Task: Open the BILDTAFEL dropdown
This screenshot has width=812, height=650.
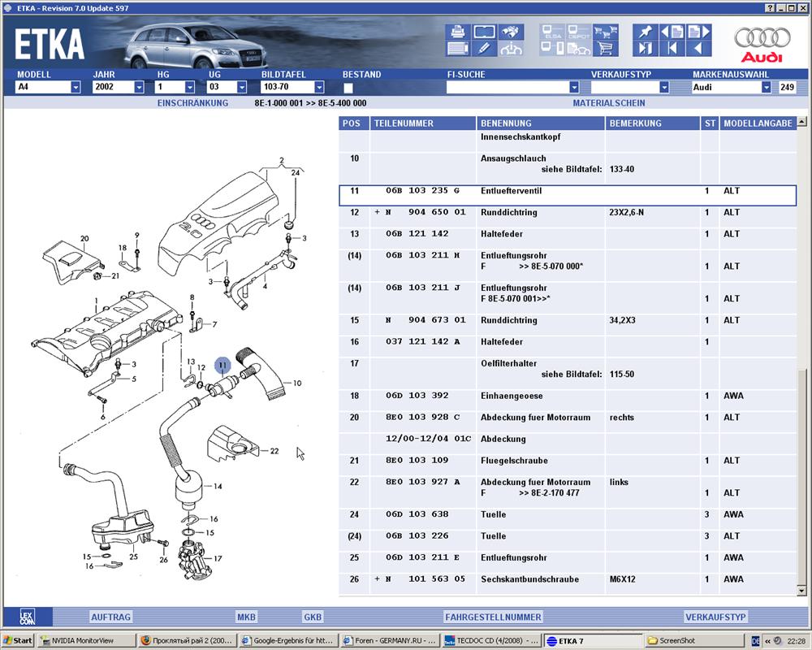Action: (x=319, y=87)
